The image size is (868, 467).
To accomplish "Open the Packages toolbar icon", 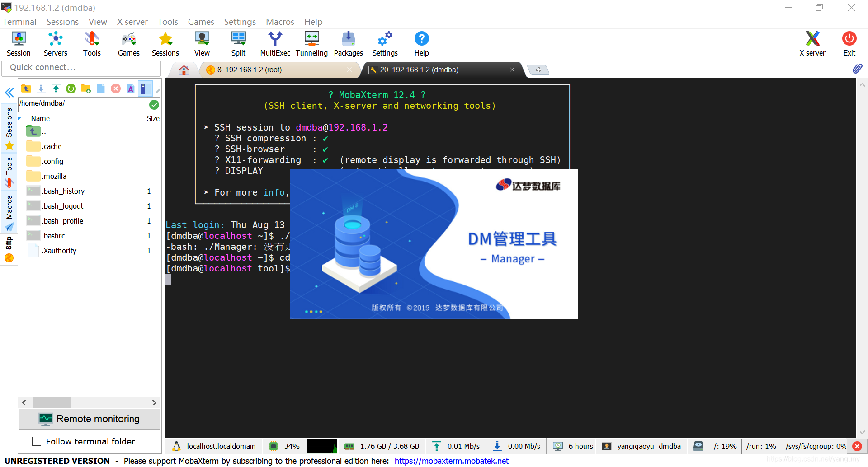I will point(348,44).
